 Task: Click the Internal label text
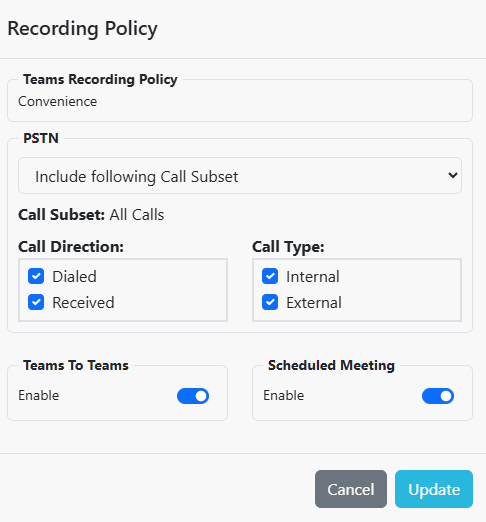coord(313,277)
